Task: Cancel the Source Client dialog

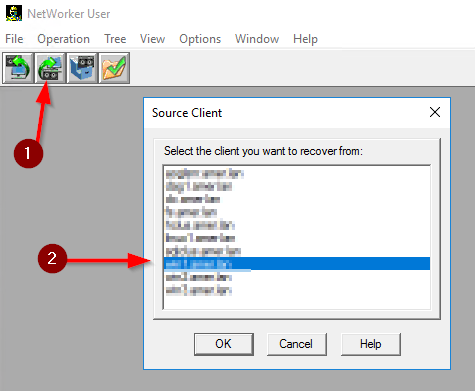Action: (296, 344)
